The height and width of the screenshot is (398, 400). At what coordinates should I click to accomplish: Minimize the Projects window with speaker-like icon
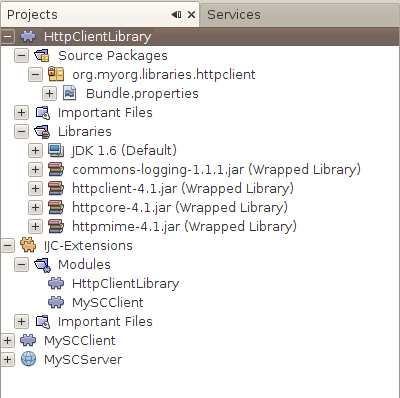176,15
